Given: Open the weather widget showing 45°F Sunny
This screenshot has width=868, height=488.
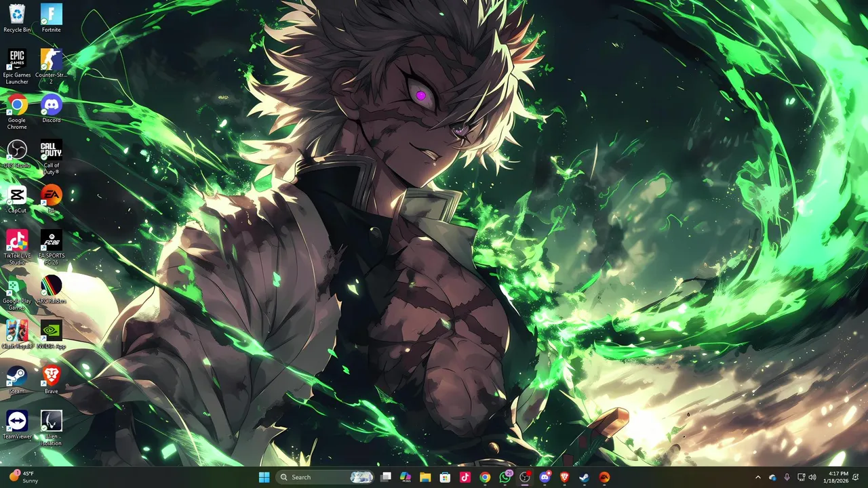Looking at the screenshot, I should (x=22, y=477).
